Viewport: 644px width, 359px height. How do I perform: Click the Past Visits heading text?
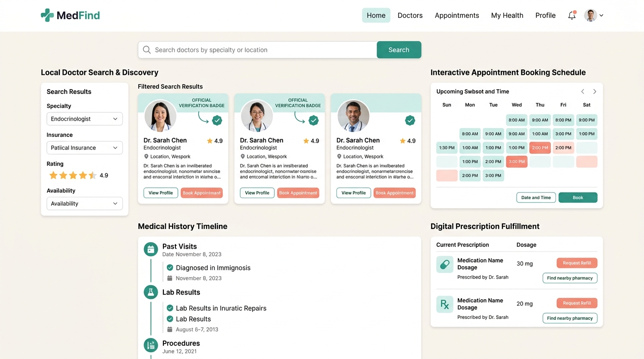180,246
